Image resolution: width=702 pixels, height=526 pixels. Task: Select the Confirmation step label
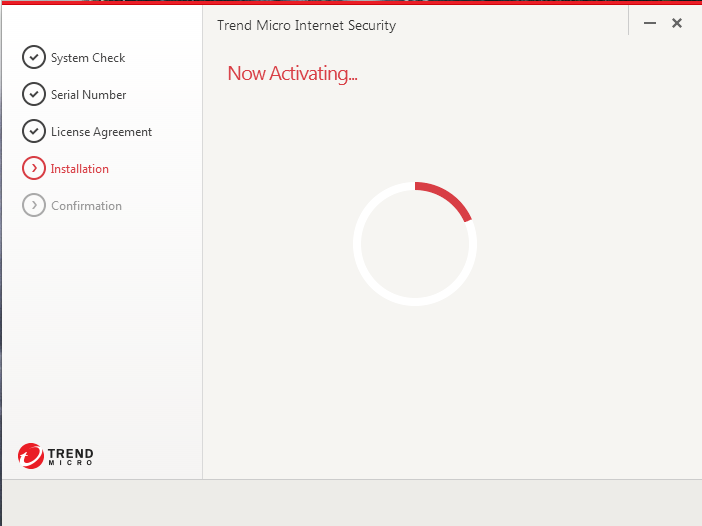(x=86, y=206)
